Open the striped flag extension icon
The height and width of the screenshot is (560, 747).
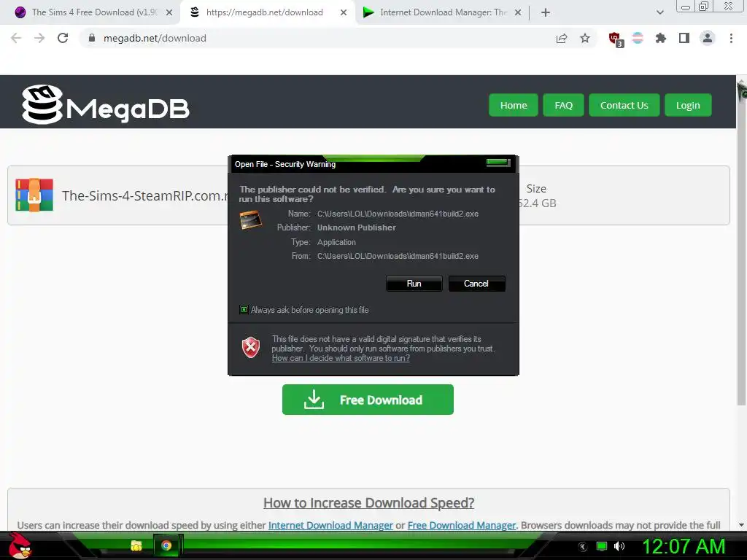(x=638, y=38)
